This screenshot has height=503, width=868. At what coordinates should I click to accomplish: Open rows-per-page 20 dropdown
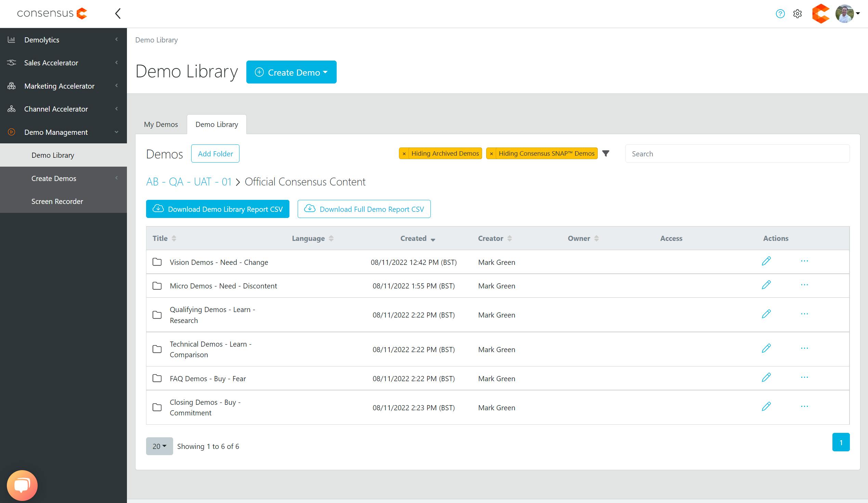pyautogui.click(x=159, y=446)
